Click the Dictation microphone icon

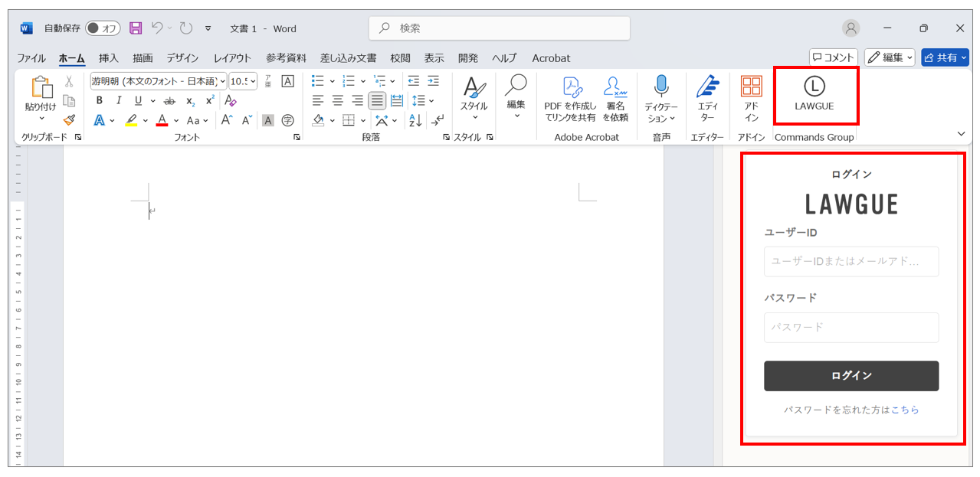(x=660, y=87)
